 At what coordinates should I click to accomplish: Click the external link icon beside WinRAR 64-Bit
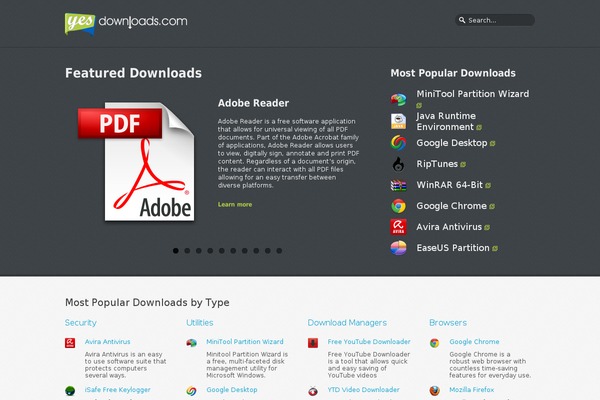[x=488, y=186]
